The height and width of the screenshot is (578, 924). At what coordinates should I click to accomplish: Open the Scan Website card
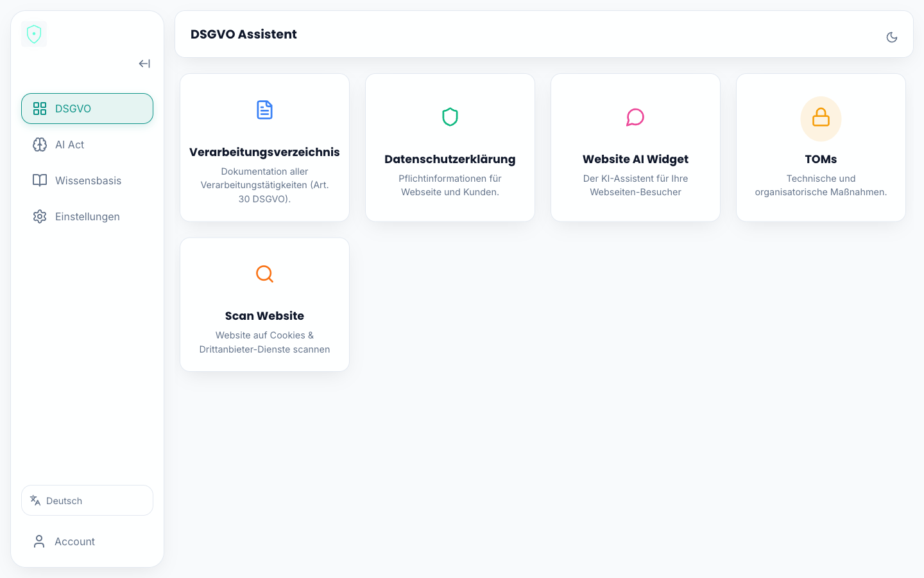click(264, 304)
